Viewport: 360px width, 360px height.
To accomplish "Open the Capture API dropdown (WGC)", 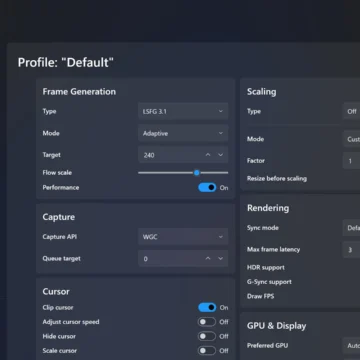I will tap(183, 237).
